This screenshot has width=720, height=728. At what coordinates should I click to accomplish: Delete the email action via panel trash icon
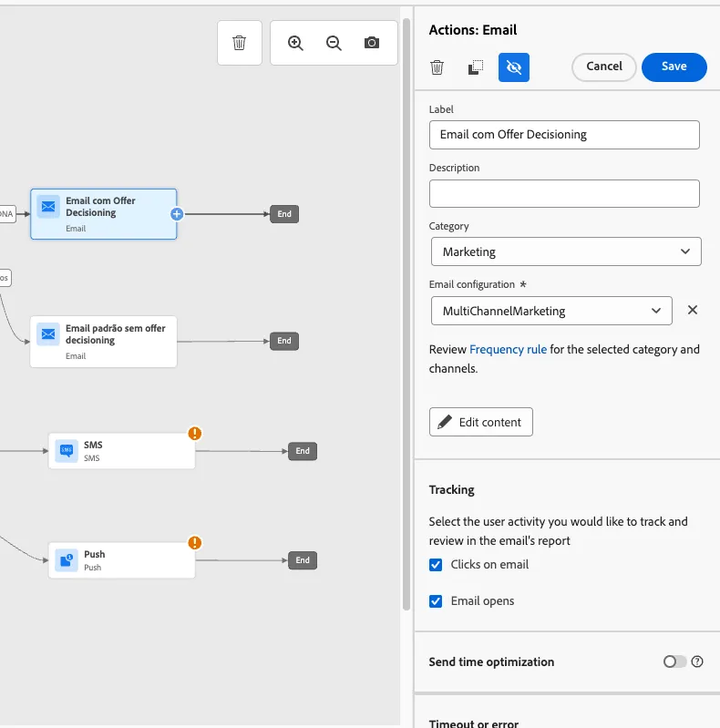click(437, 67)
